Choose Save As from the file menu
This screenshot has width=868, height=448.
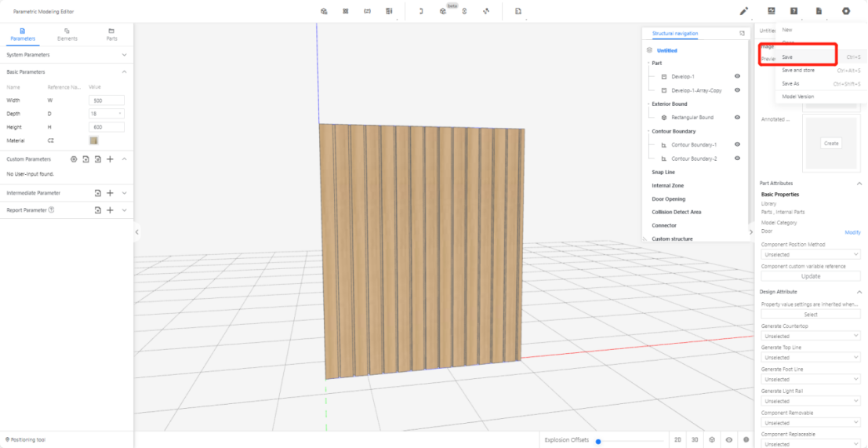click(x=791, y=84)
